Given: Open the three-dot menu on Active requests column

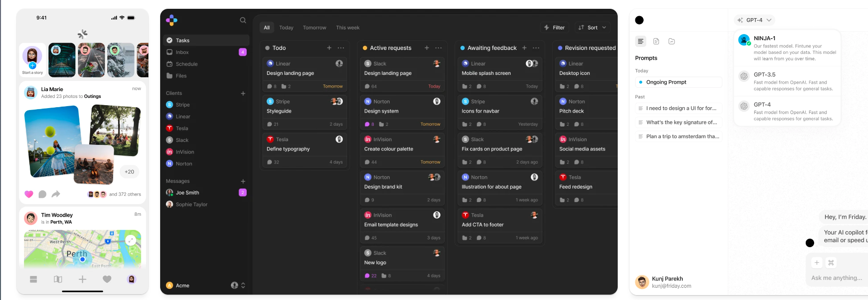Looking at the screenshot, I should tap(438, 48).
